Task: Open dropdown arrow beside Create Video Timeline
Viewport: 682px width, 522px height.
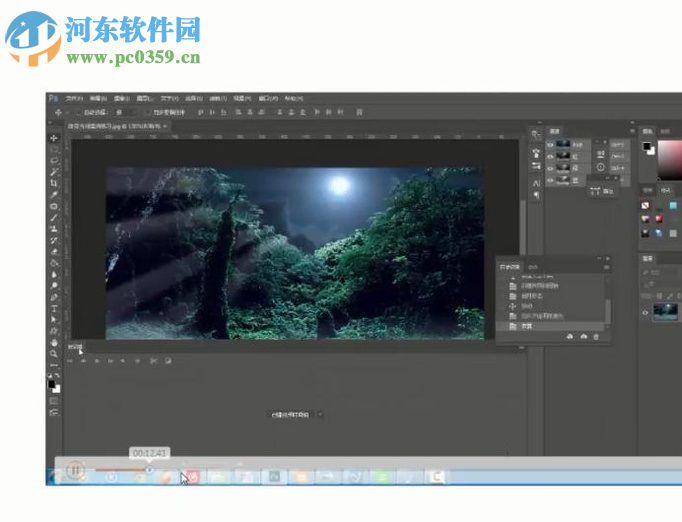Action: (x=320, y=415)
